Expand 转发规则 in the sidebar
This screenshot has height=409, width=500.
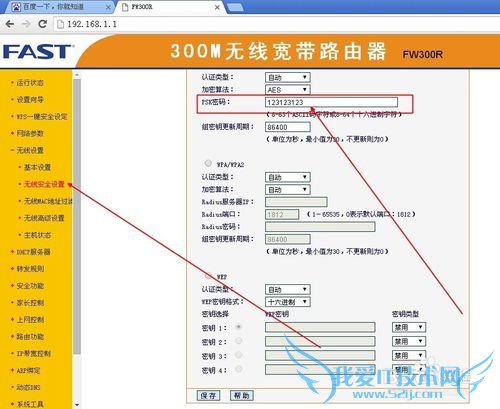30,269
